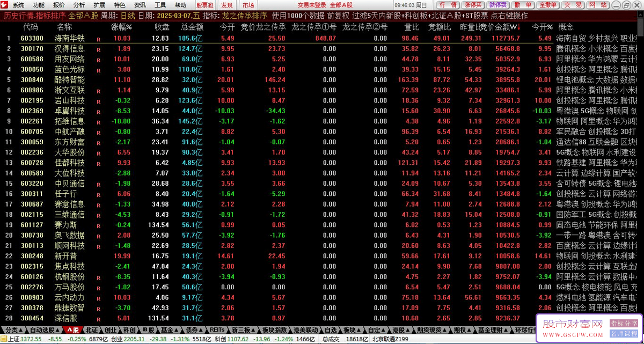Open the 帮助 menu
Viewport: 644px width, 344px height.
click(180, 5)
